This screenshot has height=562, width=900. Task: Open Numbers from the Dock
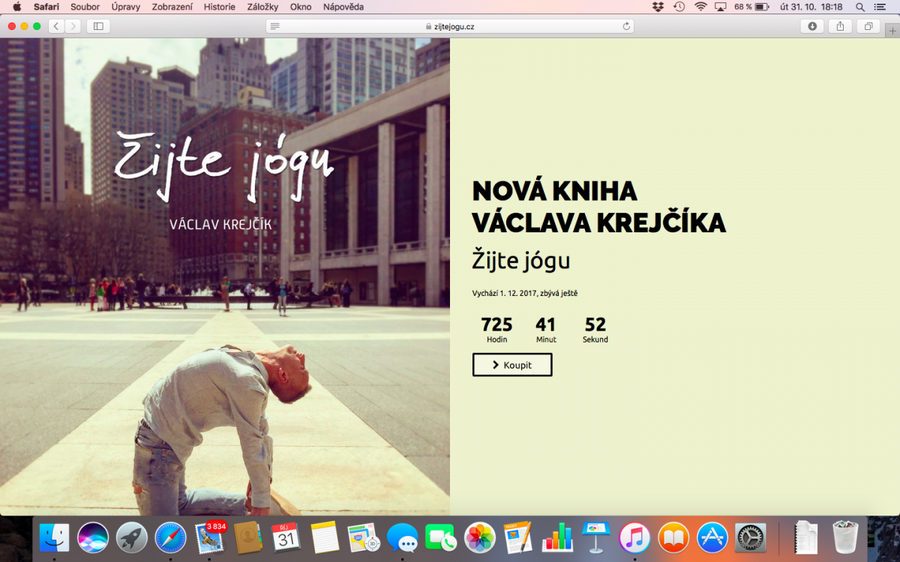[x=557, y=538]
